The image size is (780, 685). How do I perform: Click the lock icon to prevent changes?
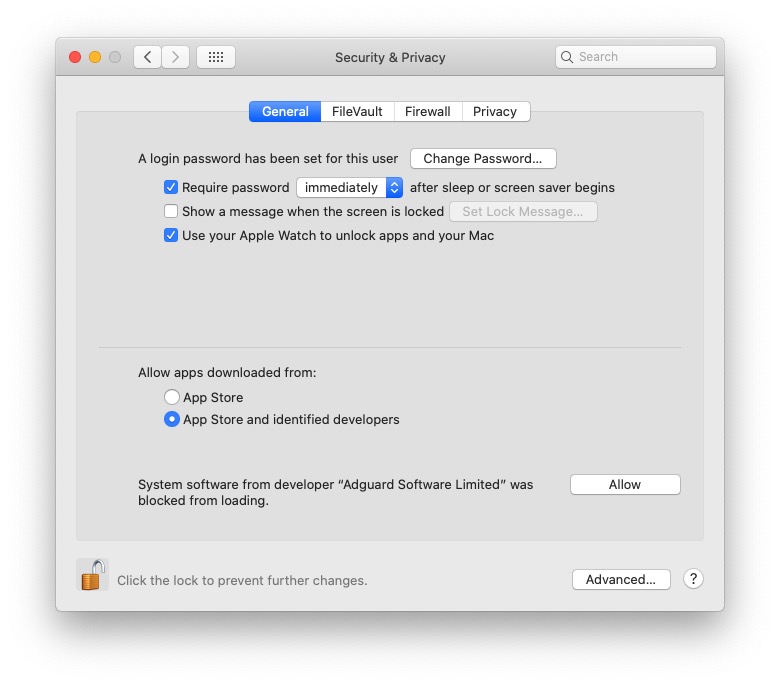92,575
